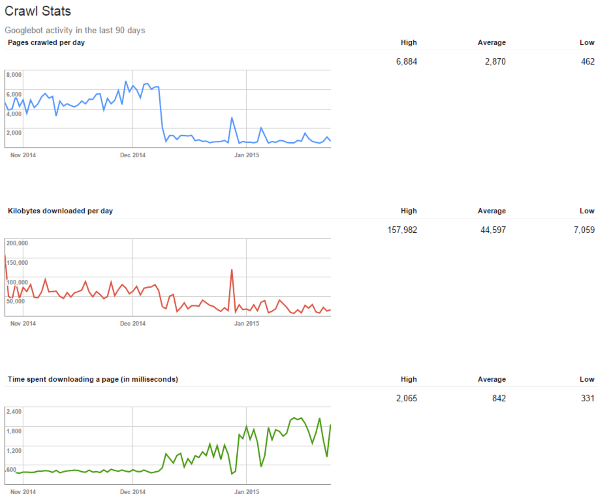Click the download time low value 331
This screenshot has height=498, width=600.
(588, 398)
